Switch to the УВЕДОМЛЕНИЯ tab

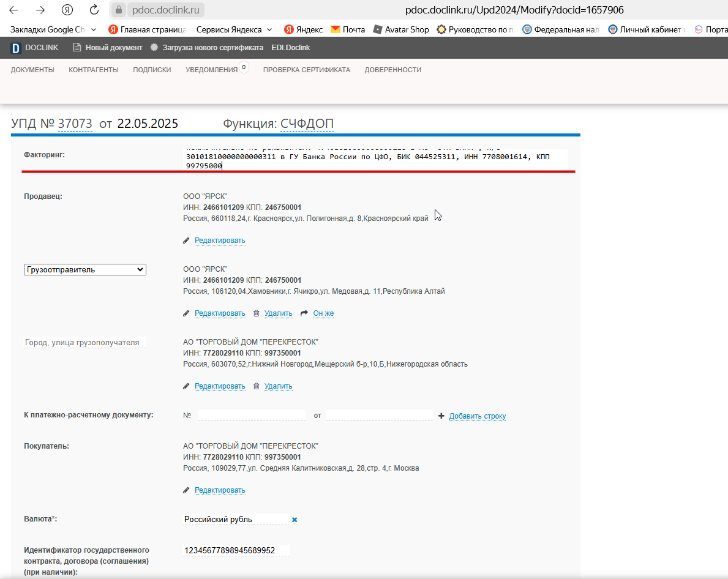pyautogui.click(x=211, y=70)
